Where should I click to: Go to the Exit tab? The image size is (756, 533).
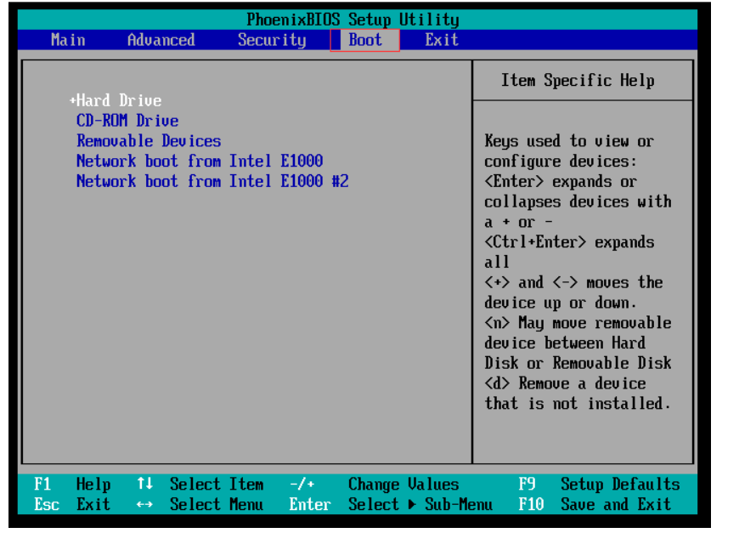(x=442, y=40)
